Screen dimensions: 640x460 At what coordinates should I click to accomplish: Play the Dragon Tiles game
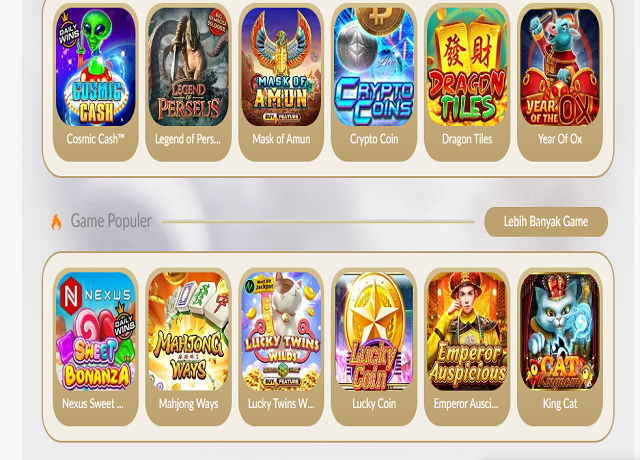click(x=467, y=67)
